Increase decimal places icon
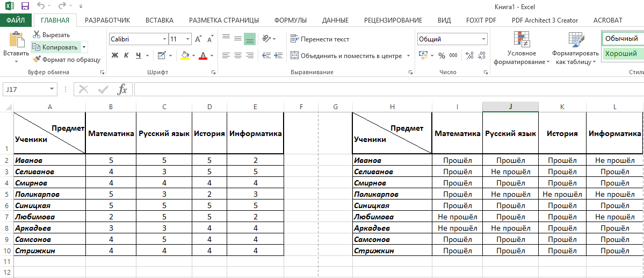This screenshot has height=278, width=644. [x=471, y=55]
